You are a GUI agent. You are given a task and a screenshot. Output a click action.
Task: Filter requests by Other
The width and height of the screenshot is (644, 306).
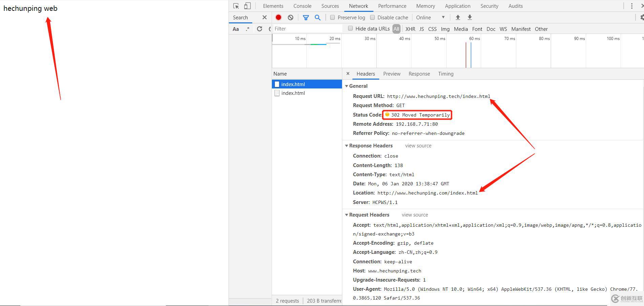pos(541,29)
